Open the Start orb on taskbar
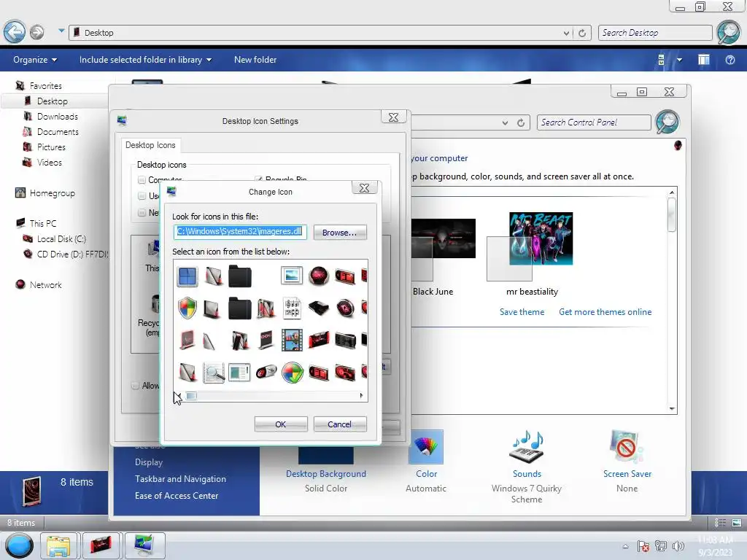The image size is (747, 560). tap(19, 545)
